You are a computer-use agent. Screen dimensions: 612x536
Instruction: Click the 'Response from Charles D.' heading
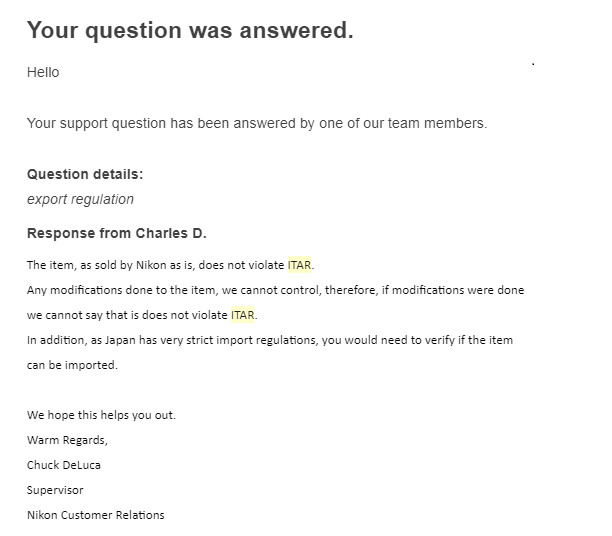(x=116, y=233)
